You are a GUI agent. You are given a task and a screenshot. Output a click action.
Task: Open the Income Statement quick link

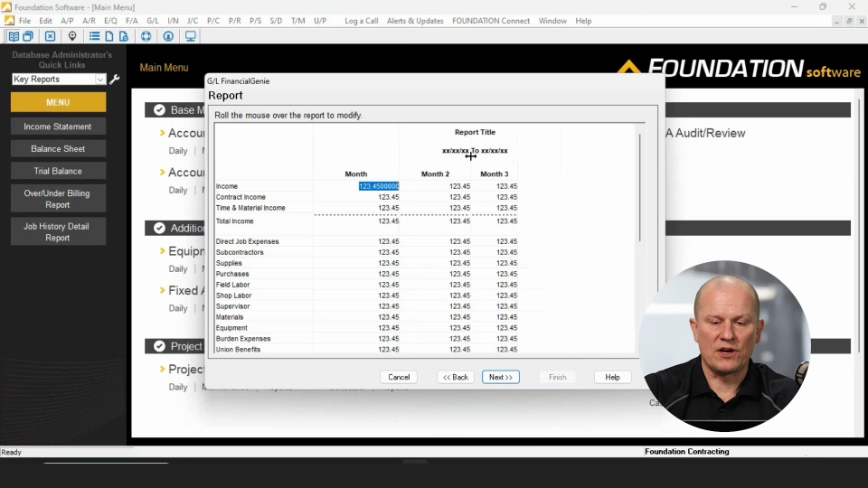58,127
